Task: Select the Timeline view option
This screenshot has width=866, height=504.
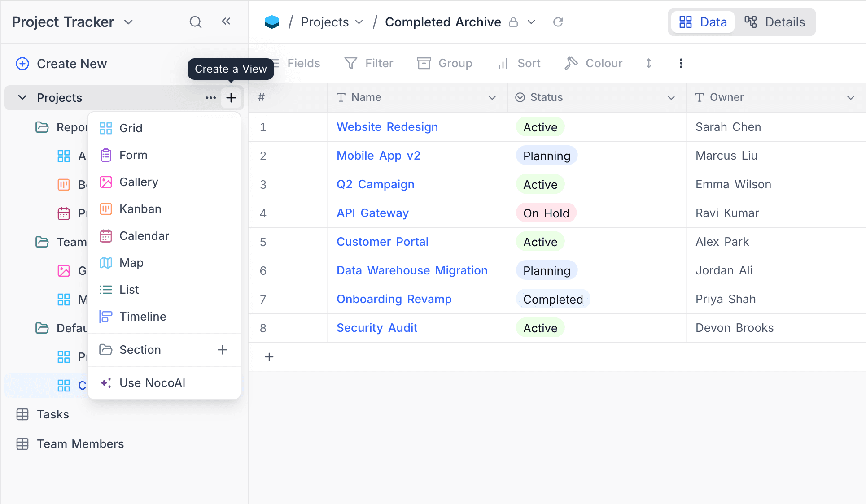Action: [143, 317]
